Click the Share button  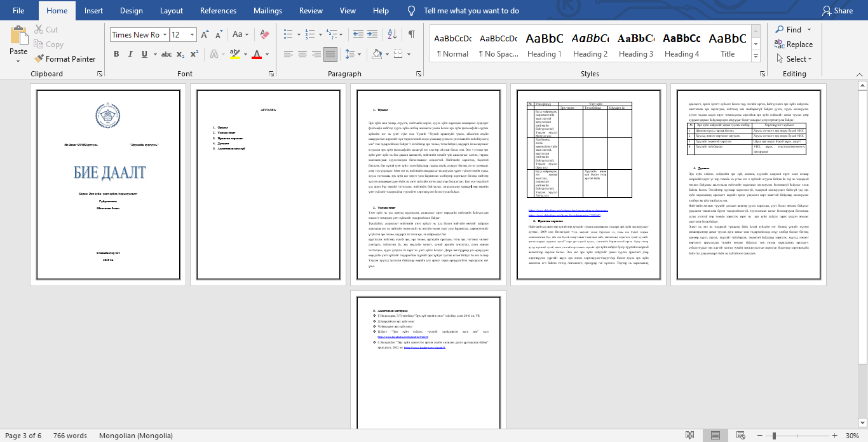[837, 11]
